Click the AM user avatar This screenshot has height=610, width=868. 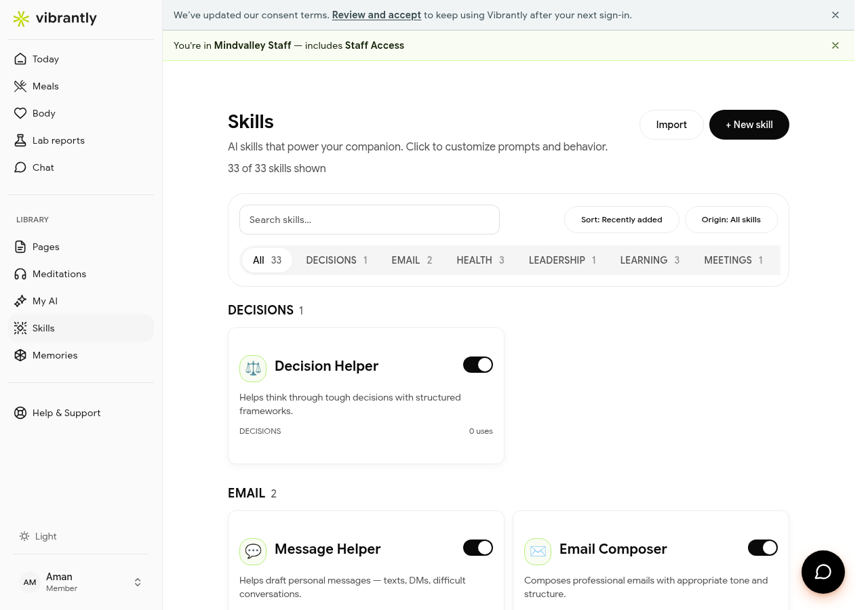coord(30,582)
